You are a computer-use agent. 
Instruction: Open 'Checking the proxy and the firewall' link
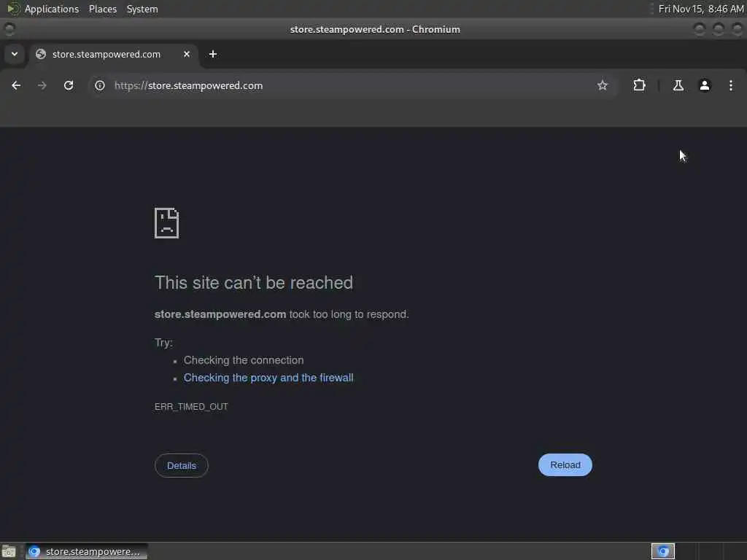268,378
